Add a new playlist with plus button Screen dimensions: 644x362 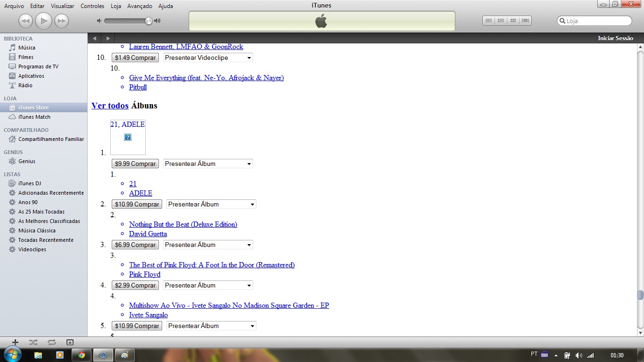(15, 342)
